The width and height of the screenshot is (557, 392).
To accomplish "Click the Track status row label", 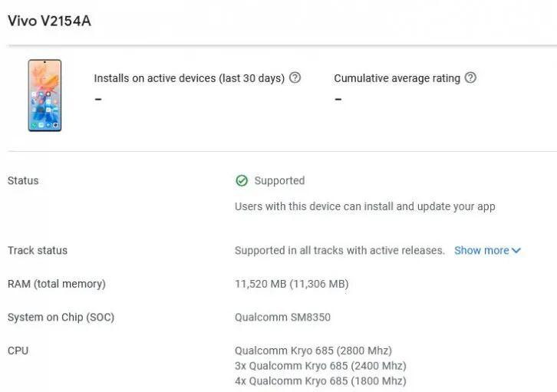I will [38, 251].
